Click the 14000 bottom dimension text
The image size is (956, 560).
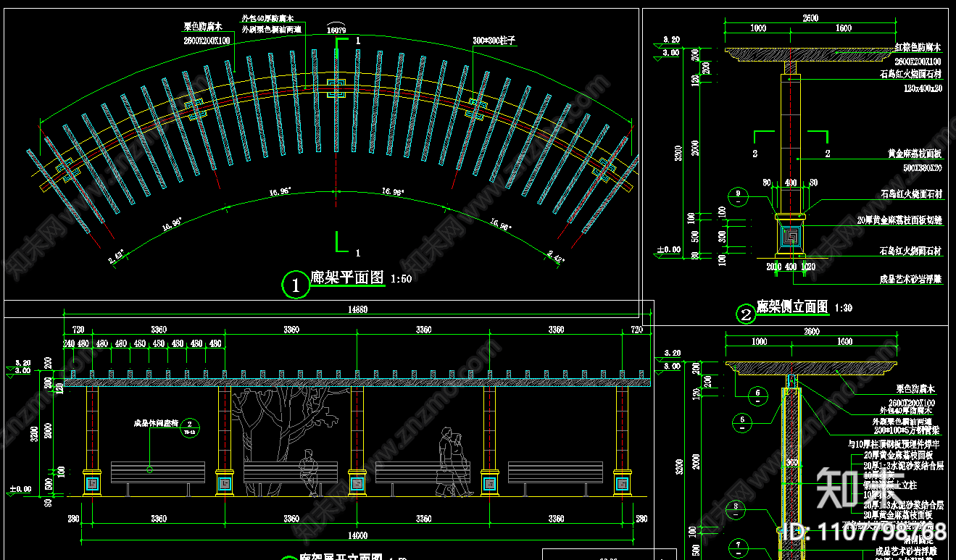[357, 536]
